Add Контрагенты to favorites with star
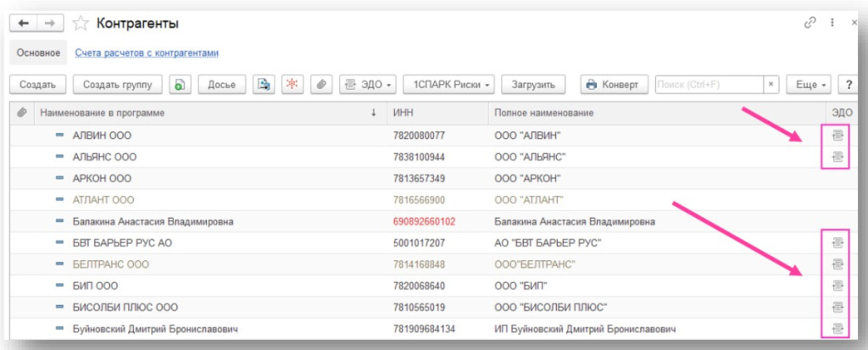Viewport: 868px width, 350px height. coord(81,23)
